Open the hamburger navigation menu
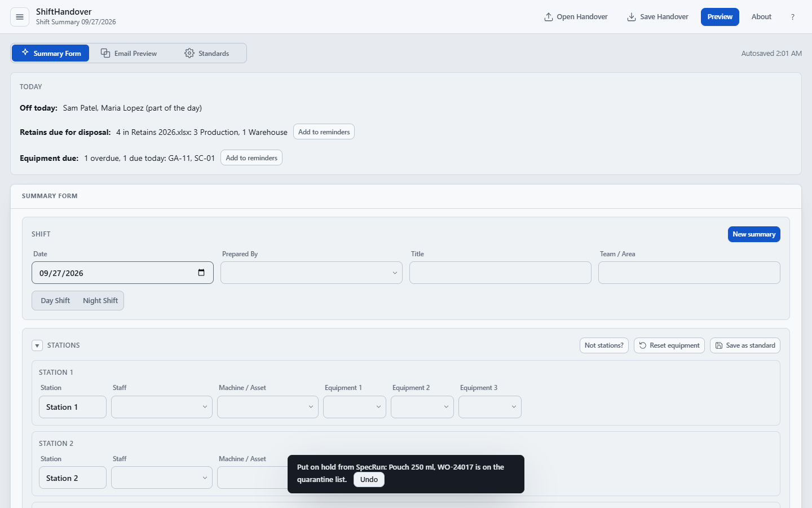Viewport: 812px width, 508px height. click(x=20, y=17)
